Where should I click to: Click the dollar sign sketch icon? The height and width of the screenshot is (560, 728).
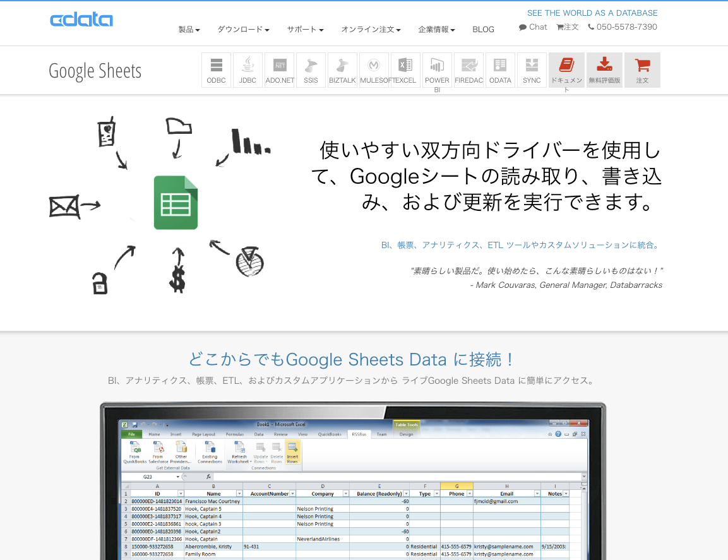177,278
